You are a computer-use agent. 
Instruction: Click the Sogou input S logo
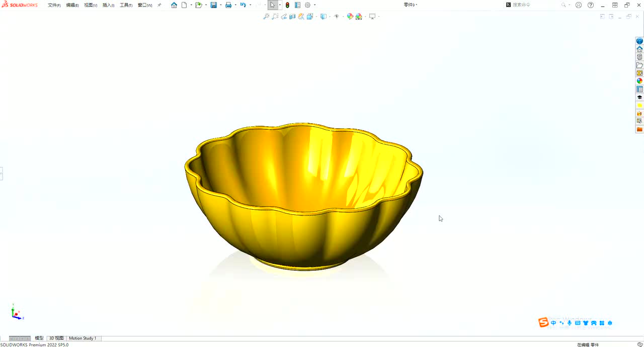point(543,323)
